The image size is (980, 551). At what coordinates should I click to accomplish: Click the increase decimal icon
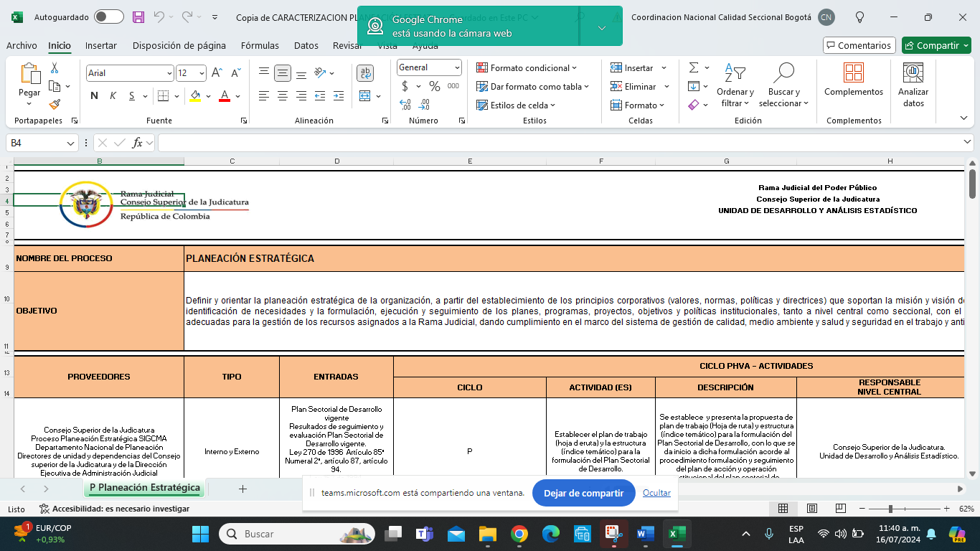(405, 105)
